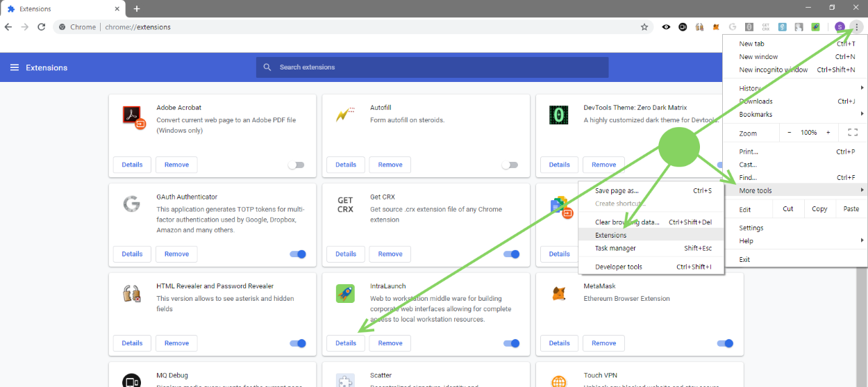Image resolution: width=868 pixels, height=387 pixels.
Task: Click the MetaMask fox icon in toolbar
Action: pyautogui.click(x=716, y=27)
